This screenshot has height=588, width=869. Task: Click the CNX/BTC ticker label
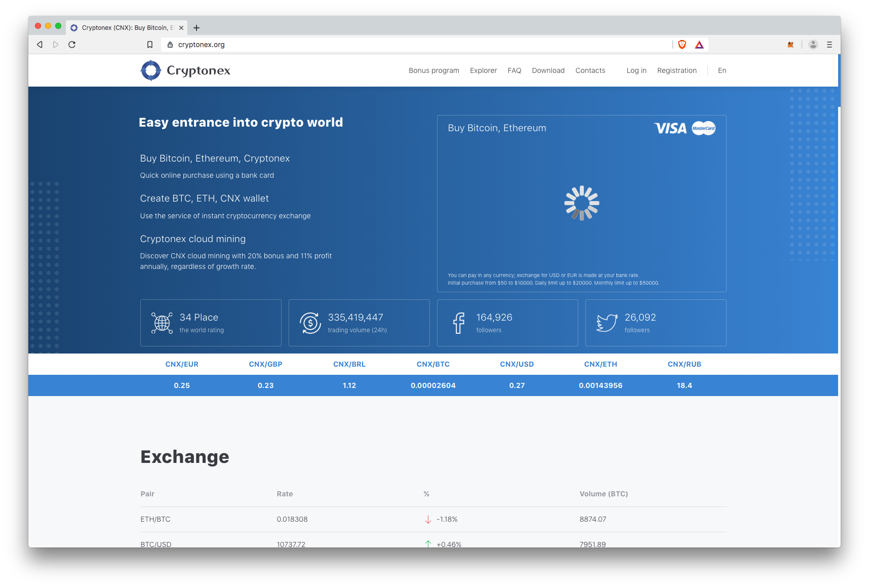[x=433, y=364]
